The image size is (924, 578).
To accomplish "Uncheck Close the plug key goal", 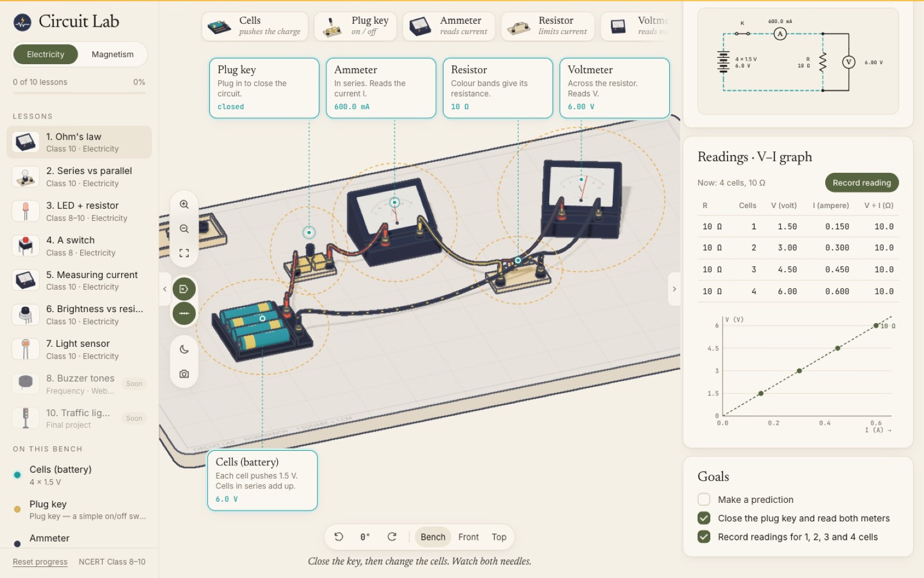I will click(704, 518).
